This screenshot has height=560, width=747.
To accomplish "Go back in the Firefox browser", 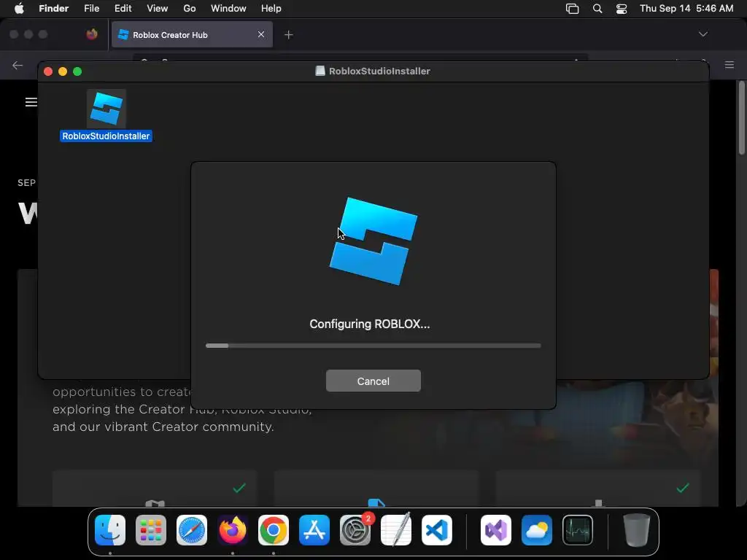I will 18,65.
